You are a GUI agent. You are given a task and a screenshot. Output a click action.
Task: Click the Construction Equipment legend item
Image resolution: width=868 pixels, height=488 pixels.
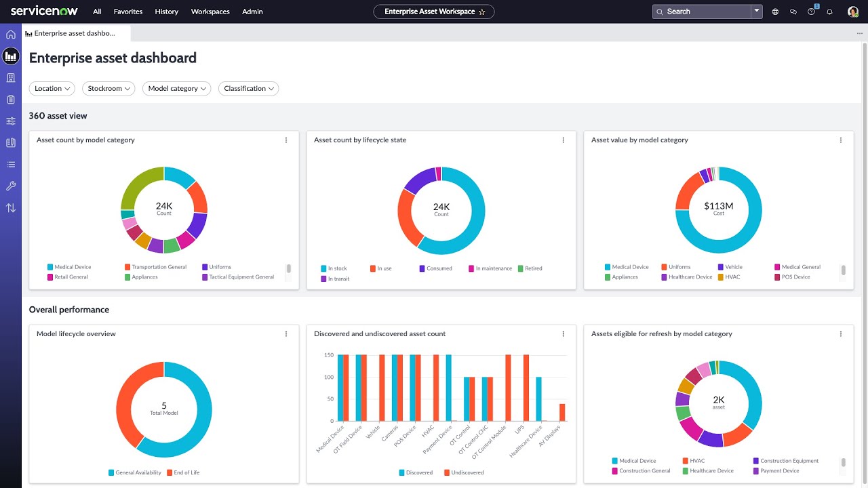pos(786,461)
